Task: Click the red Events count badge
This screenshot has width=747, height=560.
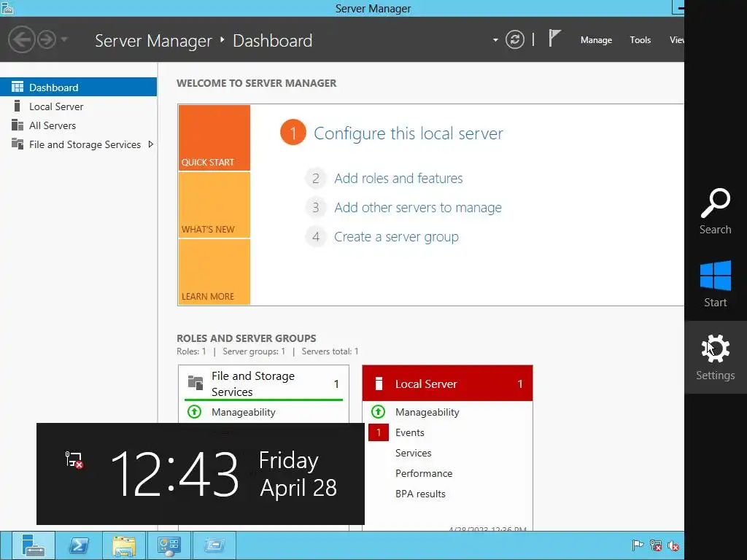Action: click(379, 432)
